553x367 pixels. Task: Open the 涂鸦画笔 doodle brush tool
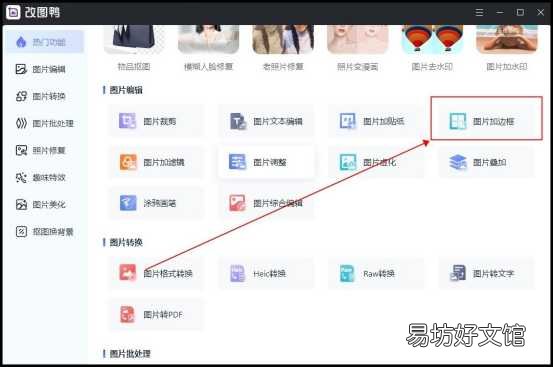coord(156,203)
